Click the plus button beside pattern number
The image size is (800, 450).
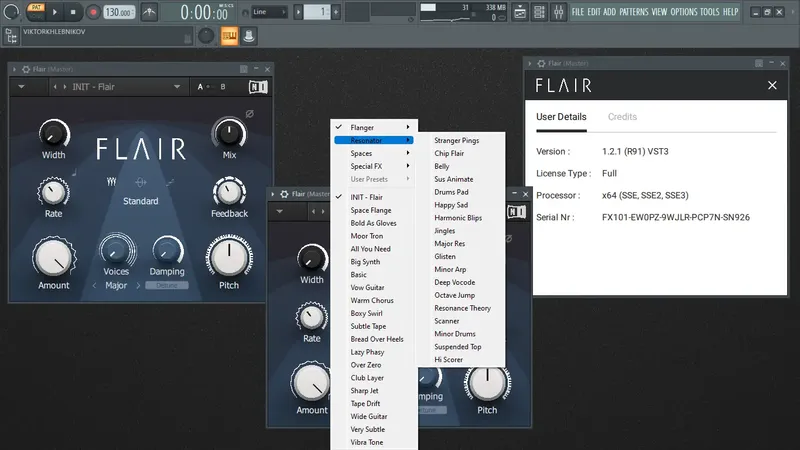[x=336, y=12]
